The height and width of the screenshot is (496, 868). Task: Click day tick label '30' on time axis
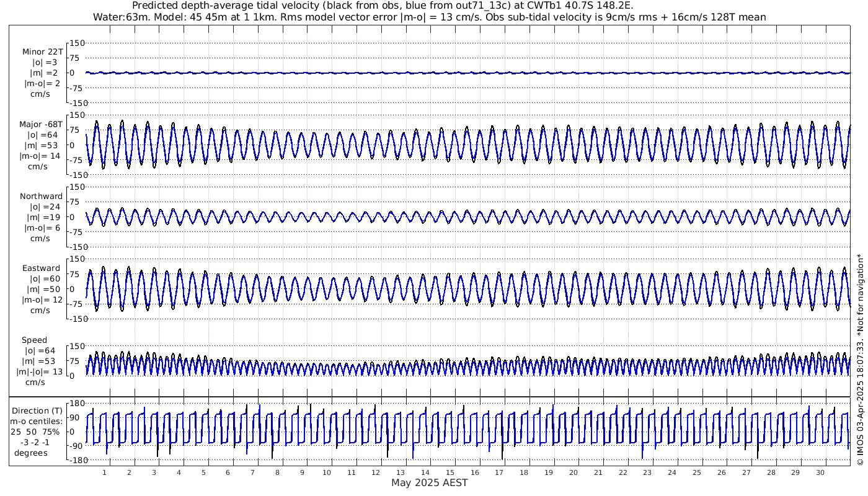click(x=820, y=472)
